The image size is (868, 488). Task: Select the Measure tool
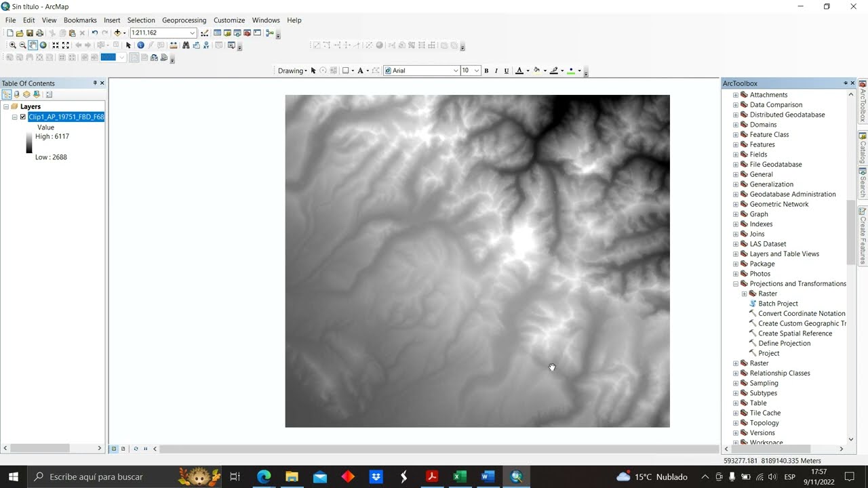[174, 45]
